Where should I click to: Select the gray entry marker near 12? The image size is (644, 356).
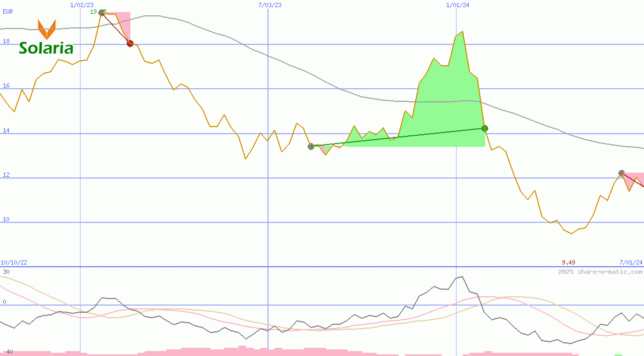click(x=621, y=173)
